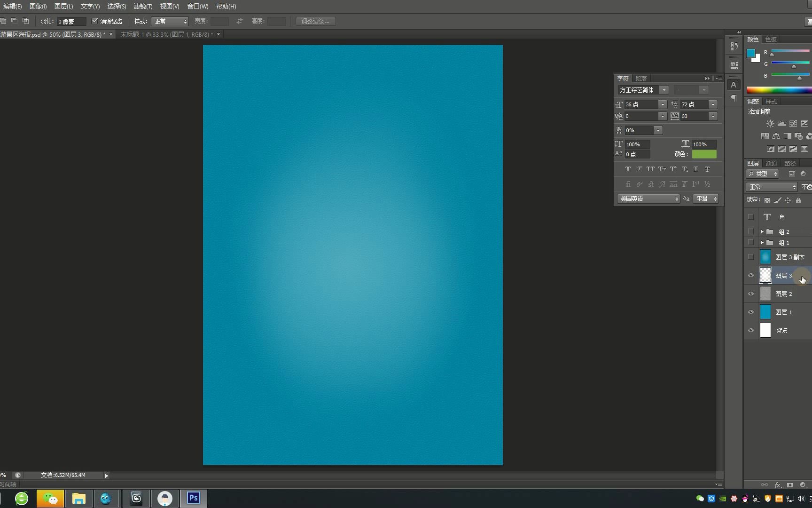
Task: Switch to the 通道 tab
Action: [771, 163]
